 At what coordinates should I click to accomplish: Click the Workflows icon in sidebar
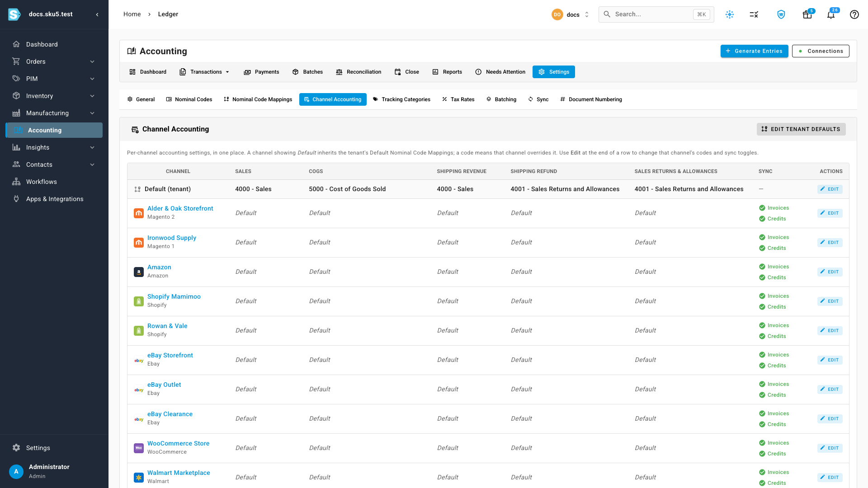[16, 182]
